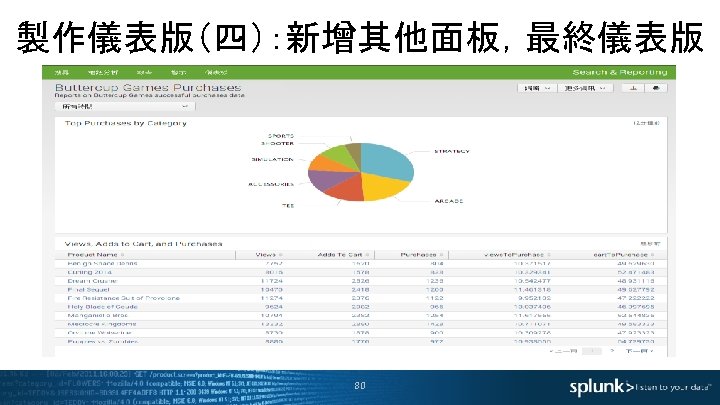Sort by Product Name column icon
This screenshot has height=405, width=720.
pos(123,255)
